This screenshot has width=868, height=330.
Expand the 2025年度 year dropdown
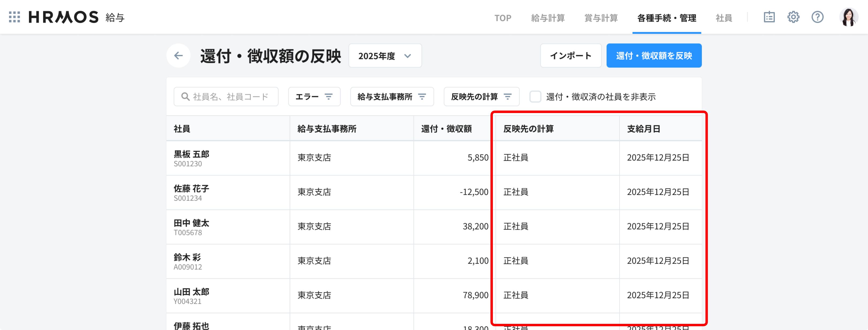coord(385,56)
